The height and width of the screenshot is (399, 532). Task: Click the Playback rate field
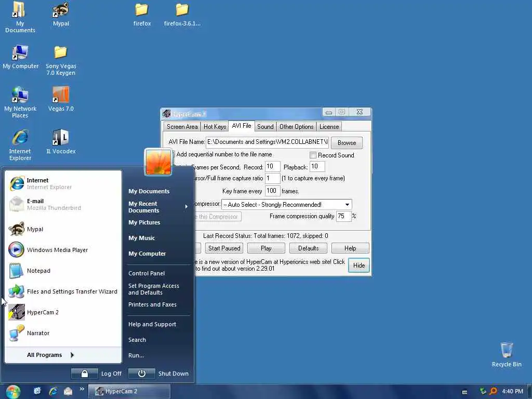click(317, 167)
